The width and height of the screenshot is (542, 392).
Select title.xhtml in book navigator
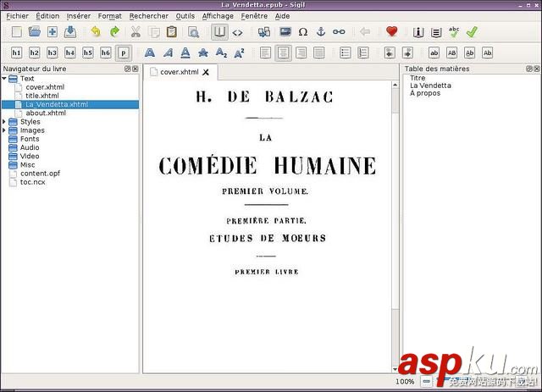coord(41,96)
